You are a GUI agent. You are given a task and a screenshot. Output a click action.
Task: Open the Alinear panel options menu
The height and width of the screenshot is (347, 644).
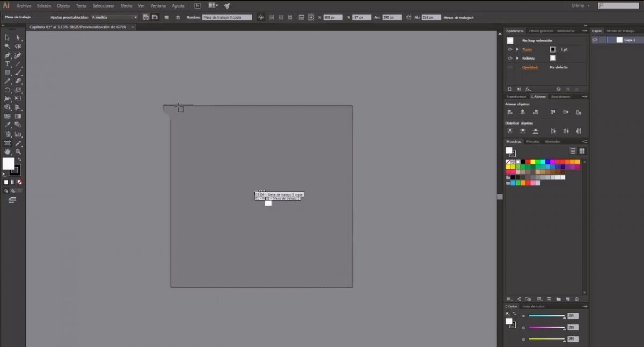click(584, 97)
